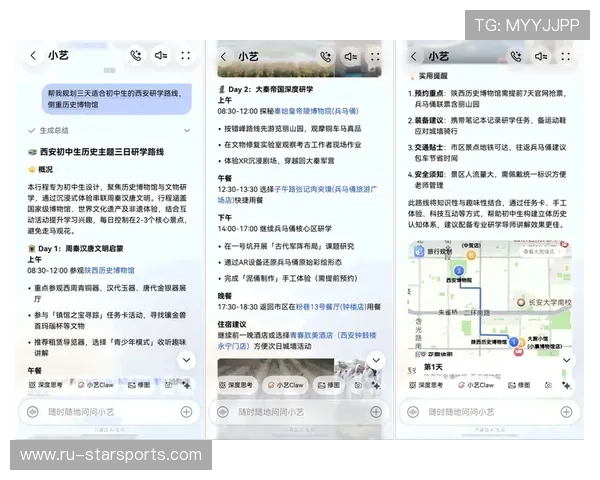Open 秦始皇帝陵博物院(兵马俑) link
Image resolution: width=600 pixels, height=480 pixels.
coord(316,111)
